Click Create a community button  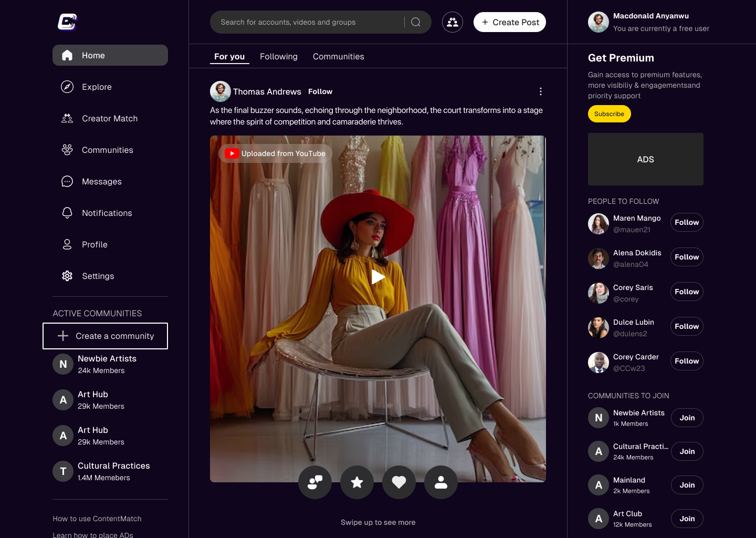point(105,336)
